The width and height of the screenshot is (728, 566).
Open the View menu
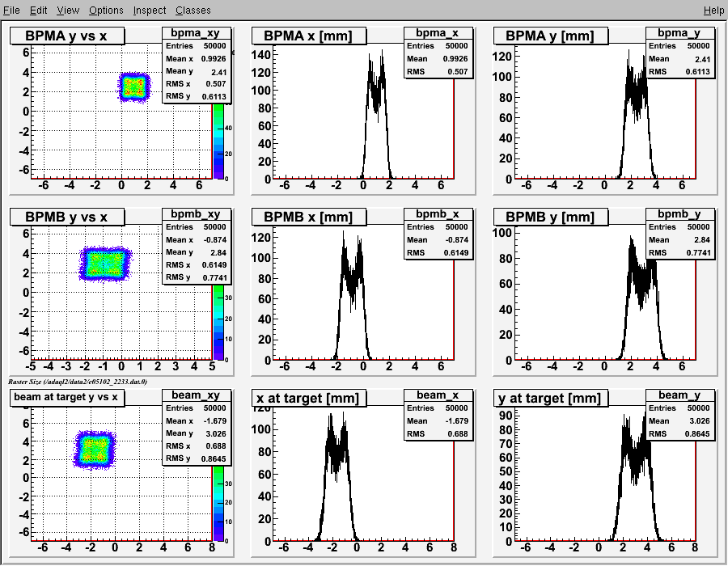click(x=68, y=10)
